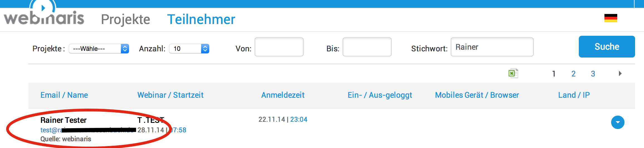This screenshot has height=148, width=644.
Task: Sort by Land / IP column
Action: (x=574, y=95)
